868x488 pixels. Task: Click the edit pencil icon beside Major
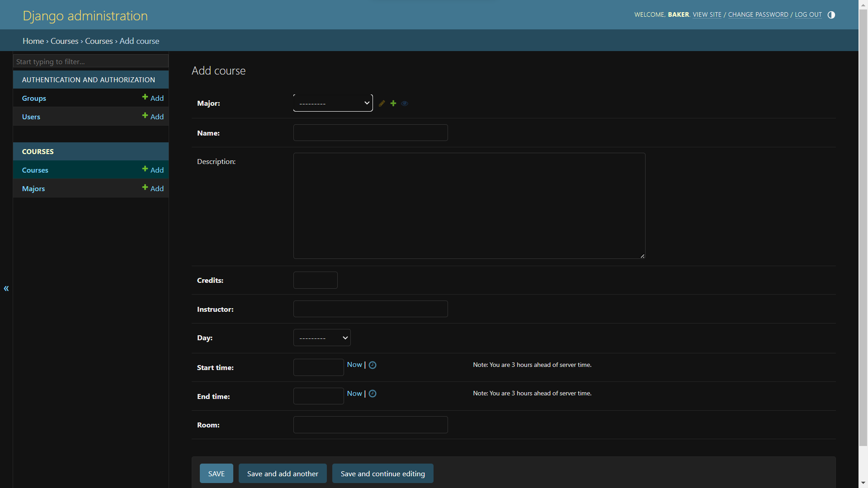(382, 103)
